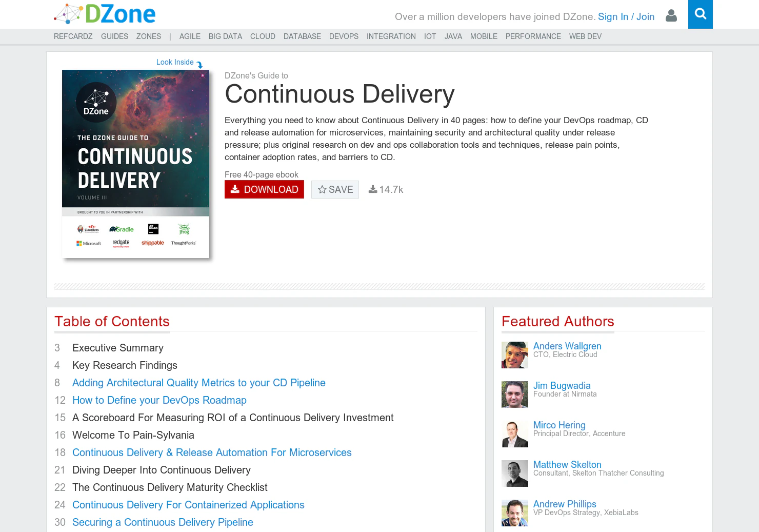Click the red DOWNLOAD button
This screenshot has height=532, width=759.
pyautogui.click(x=264, y=189)
